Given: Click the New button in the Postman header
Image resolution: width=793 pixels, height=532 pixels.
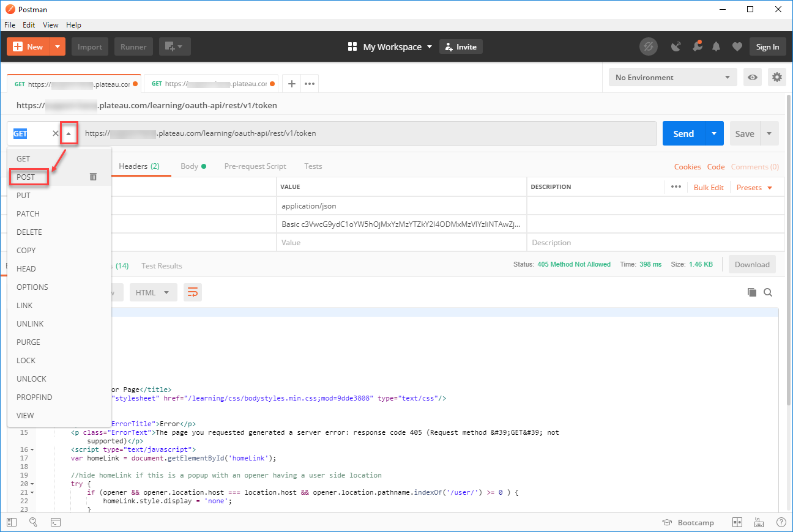Looking at the screenshot, I should [28, 47].
